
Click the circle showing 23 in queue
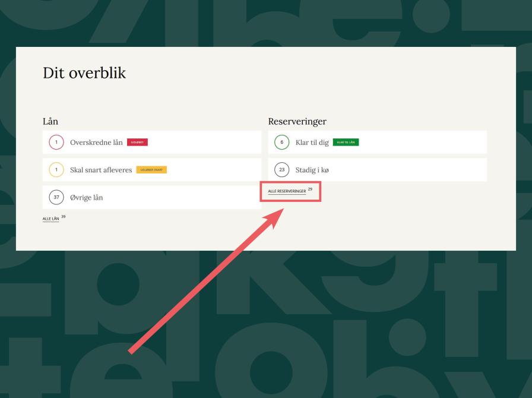pos(281,170)
